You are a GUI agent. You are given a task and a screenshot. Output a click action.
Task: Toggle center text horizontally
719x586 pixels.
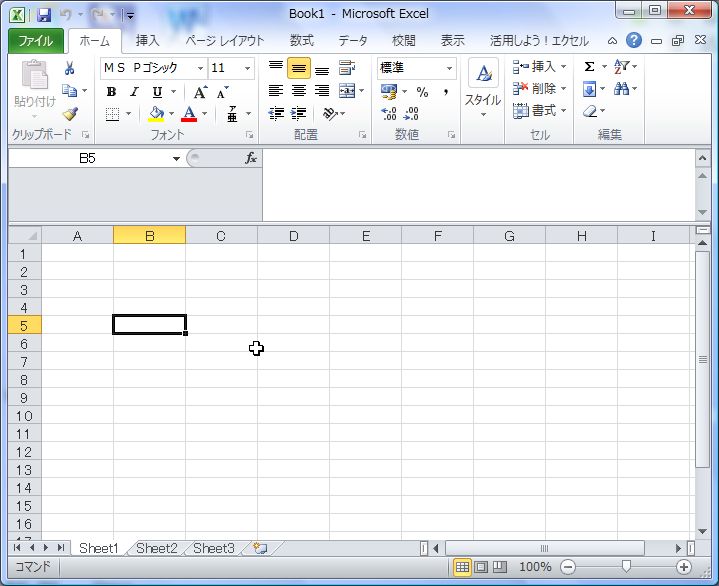pos(299,91)
